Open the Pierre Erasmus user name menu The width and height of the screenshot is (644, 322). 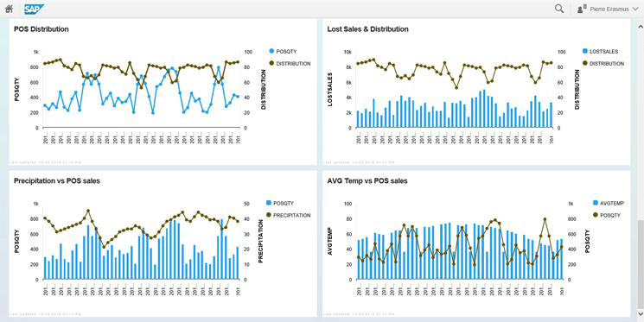[x=610, y=9]
